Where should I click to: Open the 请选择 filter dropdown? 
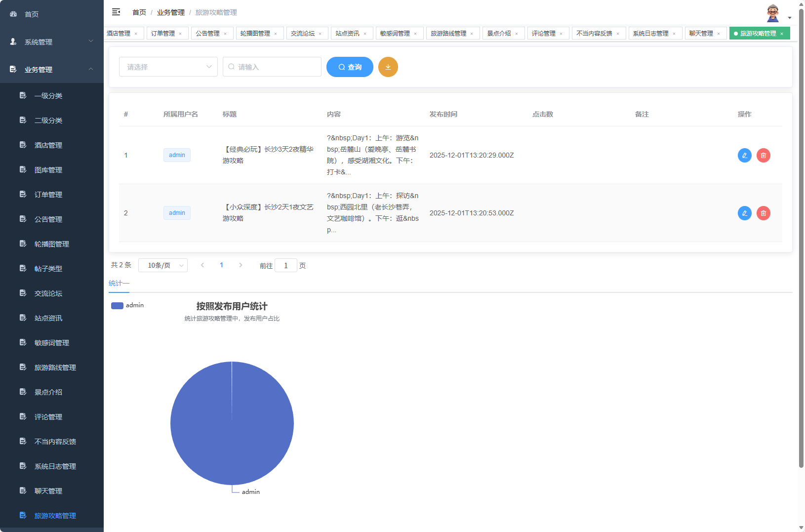point(168,67)
